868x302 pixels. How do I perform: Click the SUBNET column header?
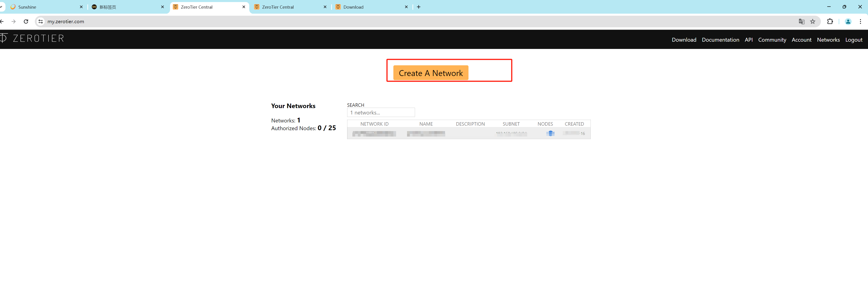511,124
